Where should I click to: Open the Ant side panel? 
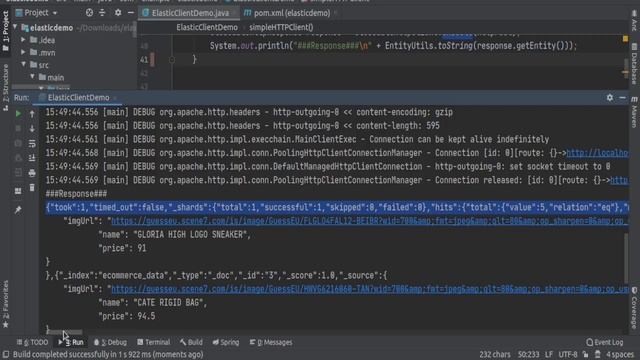[x=634, y=20]
